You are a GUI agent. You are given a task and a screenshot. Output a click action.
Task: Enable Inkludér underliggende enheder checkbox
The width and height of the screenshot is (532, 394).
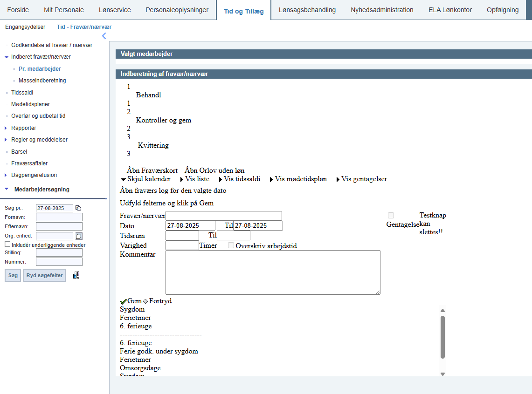tap(7, 244)
